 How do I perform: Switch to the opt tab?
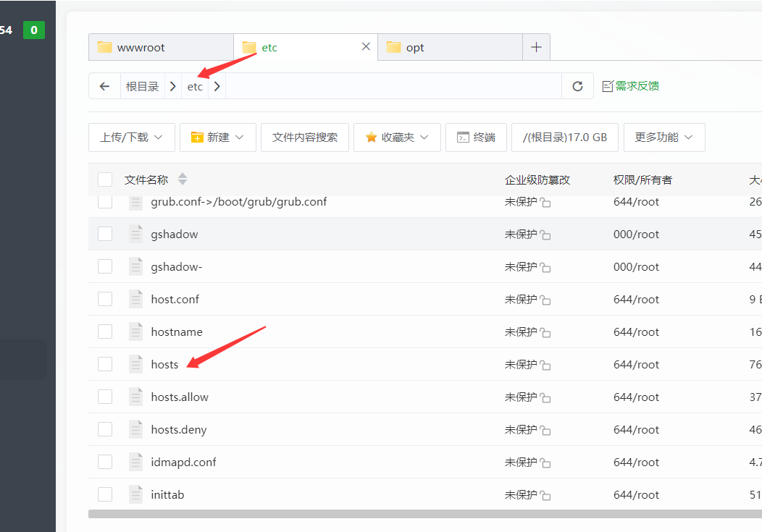450,47
